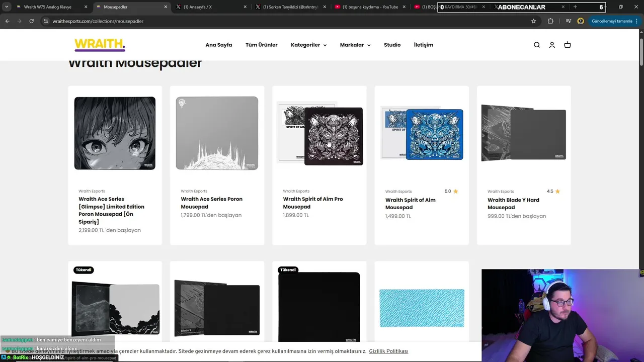Click the anime eyes Glimpse mousepad image

tap(115, 133)
